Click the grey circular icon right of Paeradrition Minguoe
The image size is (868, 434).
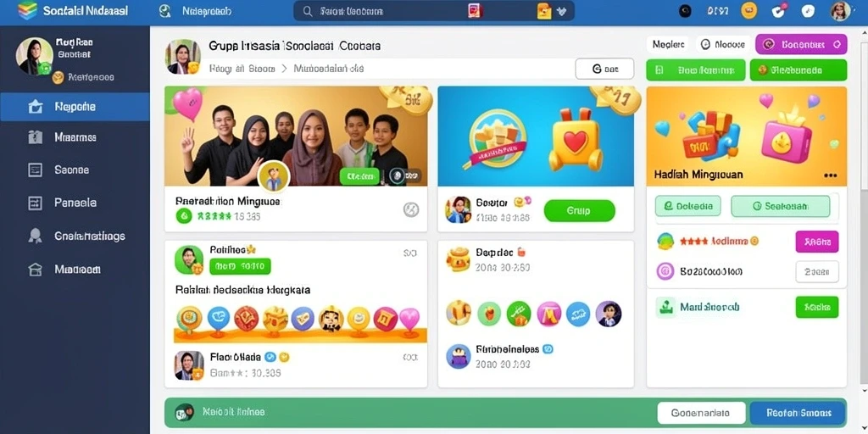click(411, 210)
